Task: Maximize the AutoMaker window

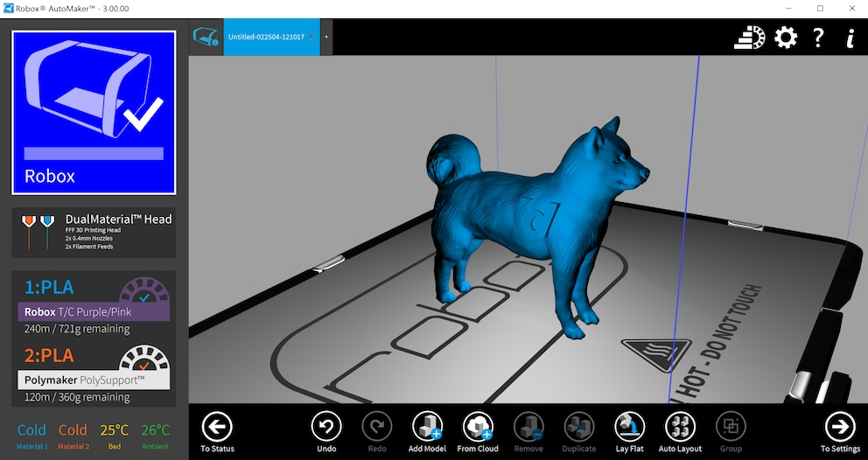Action: (x=821, y=8)
